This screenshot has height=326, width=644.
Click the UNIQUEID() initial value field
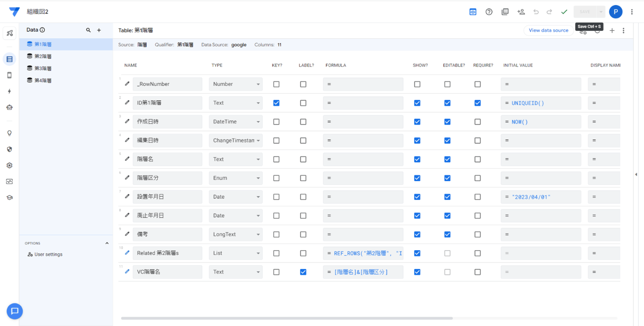tap(541, 103)
